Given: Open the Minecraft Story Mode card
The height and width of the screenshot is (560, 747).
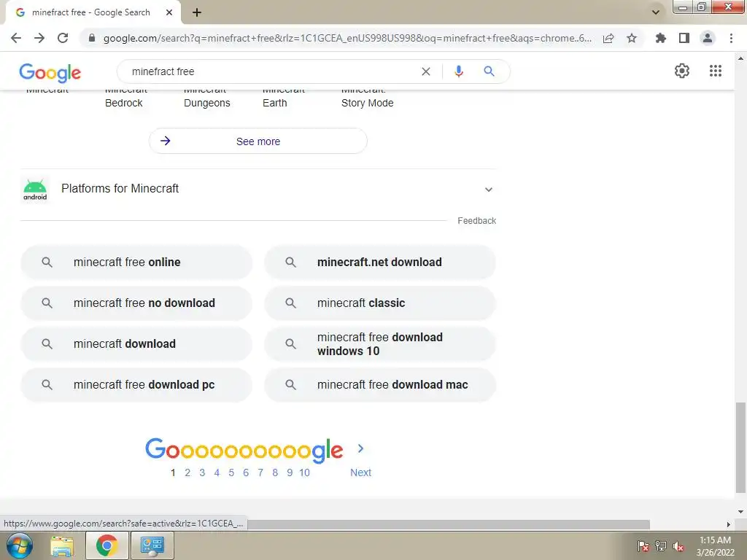Looking at the screenshot, I should tap(368, 98).
